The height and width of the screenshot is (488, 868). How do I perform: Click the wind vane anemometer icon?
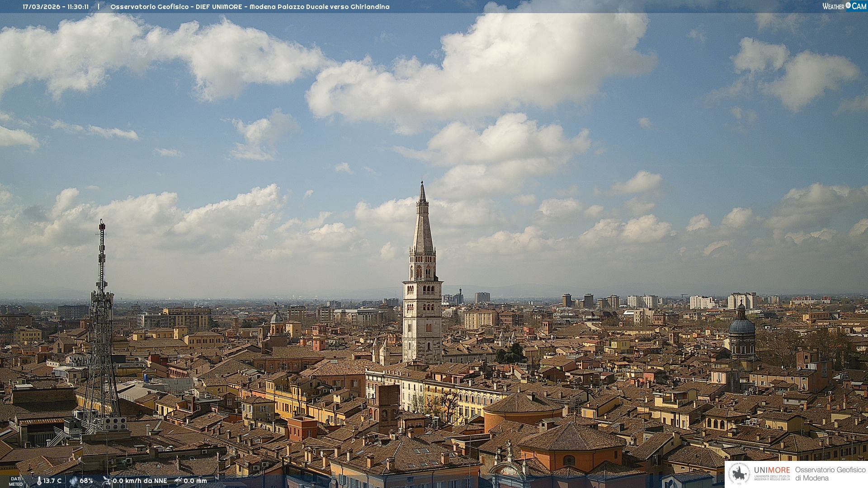(107, 481)
